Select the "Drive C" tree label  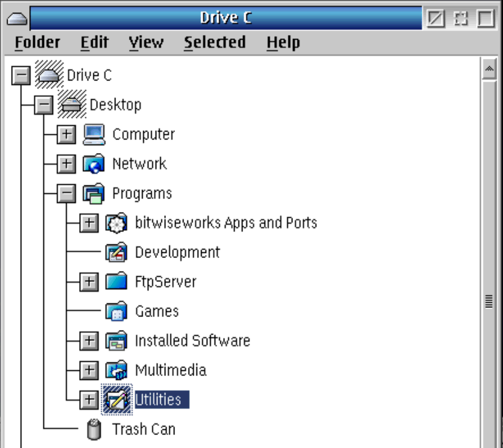click(x=89, y=75)
